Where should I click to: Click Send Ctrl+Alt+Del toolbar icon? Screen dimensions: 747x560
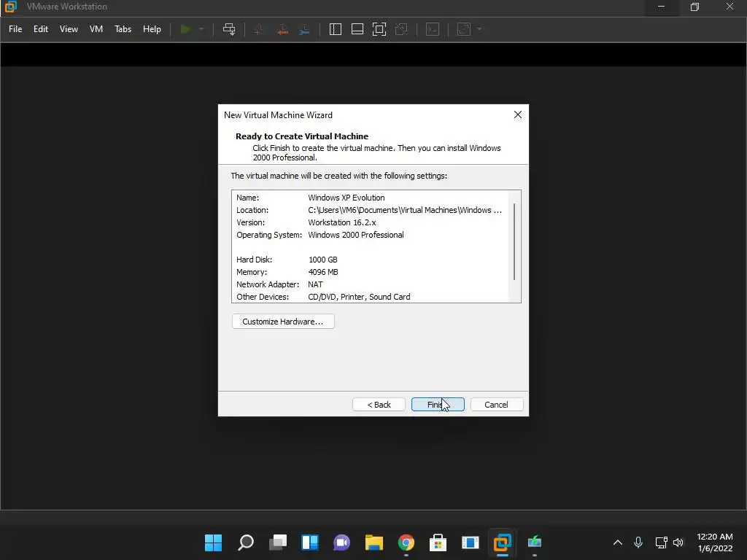click(x=229, y=29)
